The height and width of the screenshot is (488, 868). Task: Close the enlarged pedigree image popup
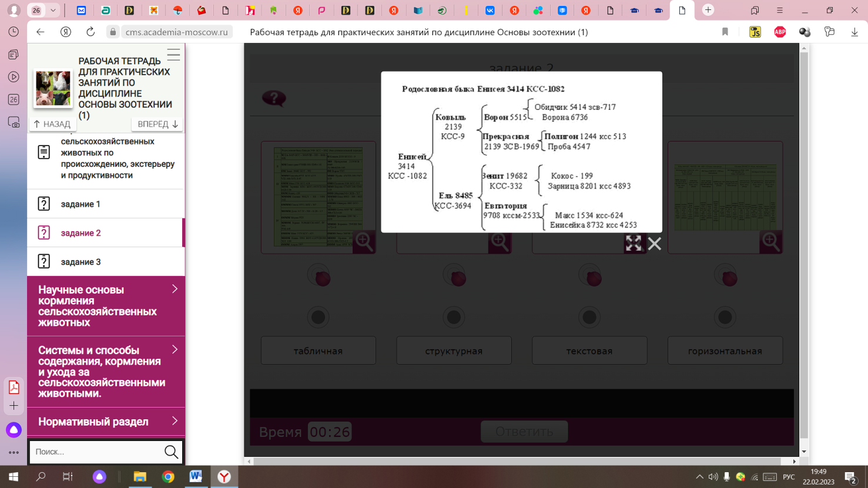click(x=654, y=244)
